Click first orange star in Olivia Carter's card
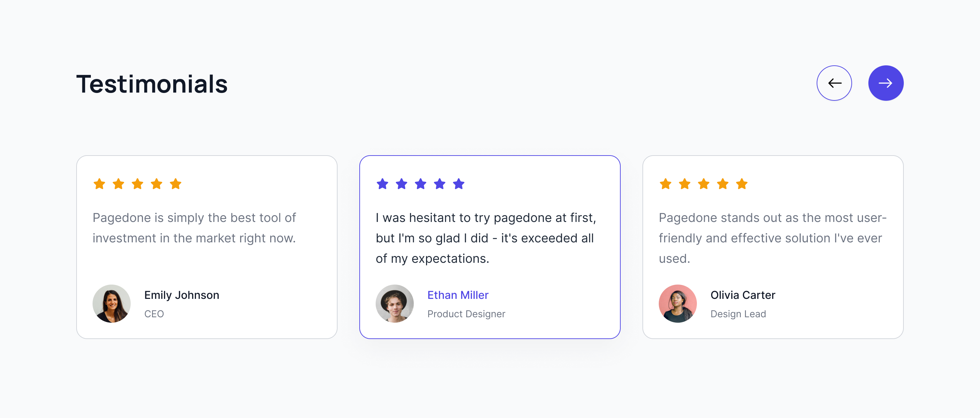The height and width of the screenshot is (418, 980). 665,184
